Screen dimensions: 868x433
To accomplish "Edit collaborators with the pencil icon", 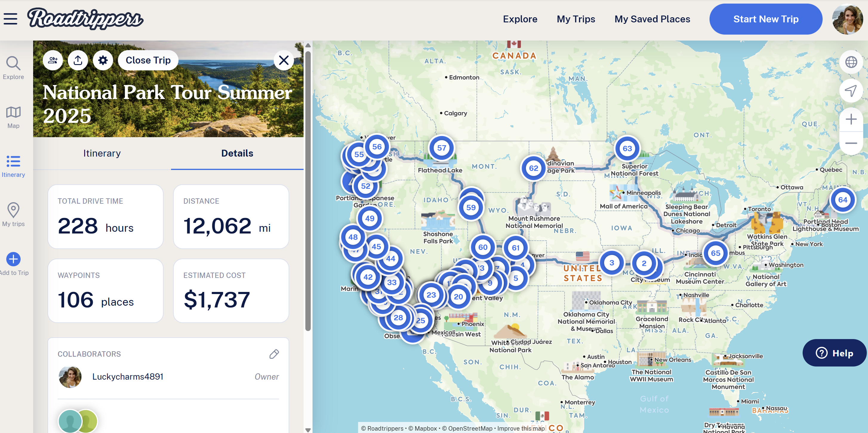I will (x=274, y=354).
